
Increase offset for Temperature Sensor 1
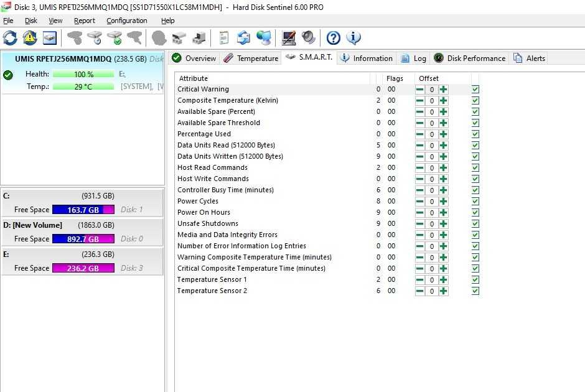[443, 280]
